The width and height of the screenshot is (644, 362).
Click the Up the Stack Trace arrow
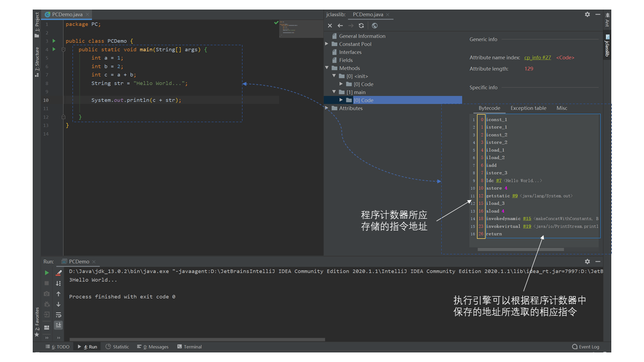(58, 294)
